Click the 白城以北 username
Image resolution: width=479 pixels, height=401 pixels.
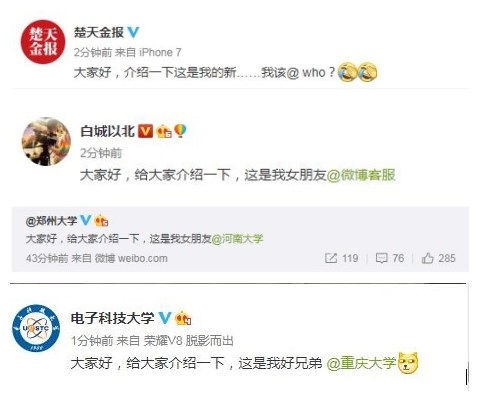point(107,131)
